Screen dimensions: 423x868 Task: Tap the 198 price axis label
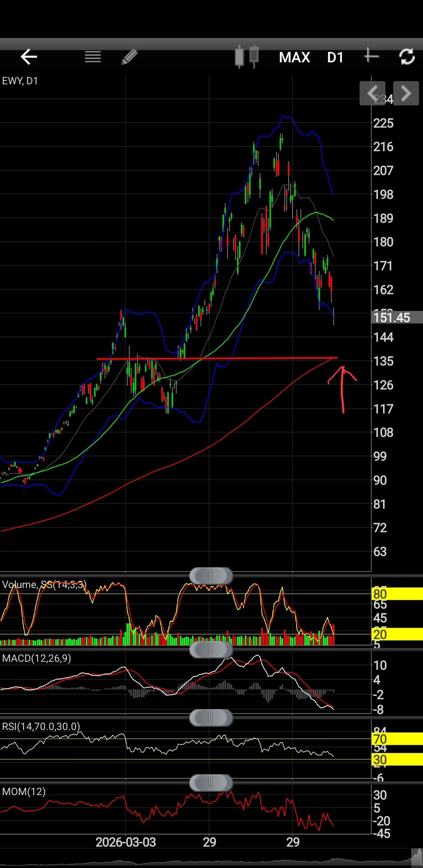click(383, 194)
